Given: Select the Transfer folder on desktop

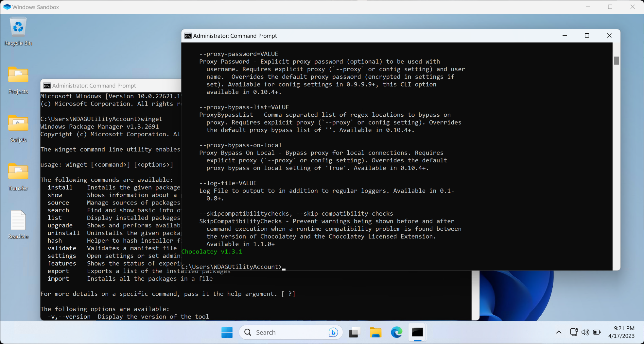Looking at the screenshot, I should 18,177.
